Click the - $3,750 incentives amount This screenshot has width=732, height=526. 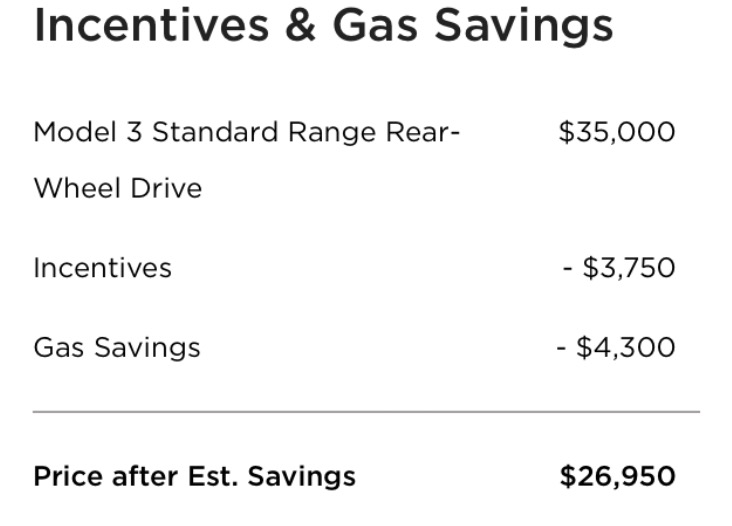click(620, 268)
